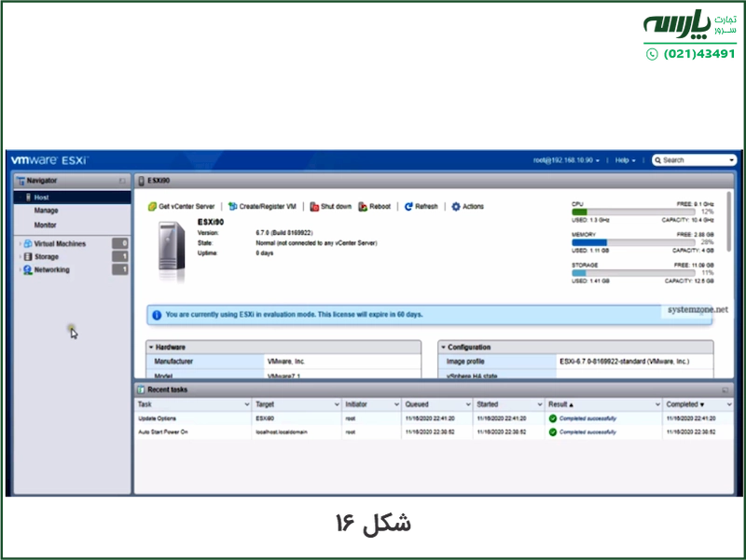The image size is (746, 560).
Task: Open the Started column dropdown
Action: tap(540, 404)
